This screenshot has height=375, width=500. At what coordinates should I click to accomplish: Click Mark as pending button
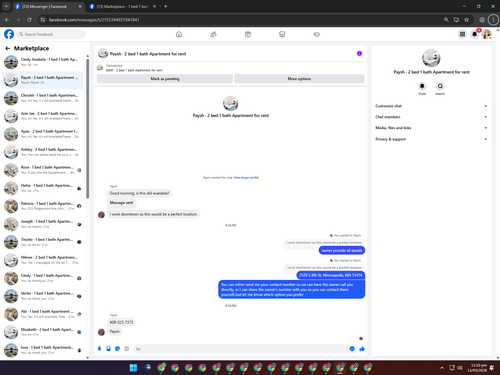[x=165, y=79]
